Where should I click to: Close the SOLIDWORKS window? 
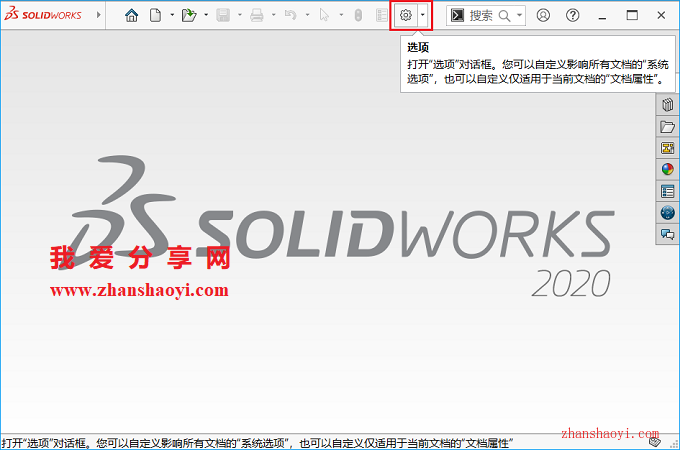661,16
